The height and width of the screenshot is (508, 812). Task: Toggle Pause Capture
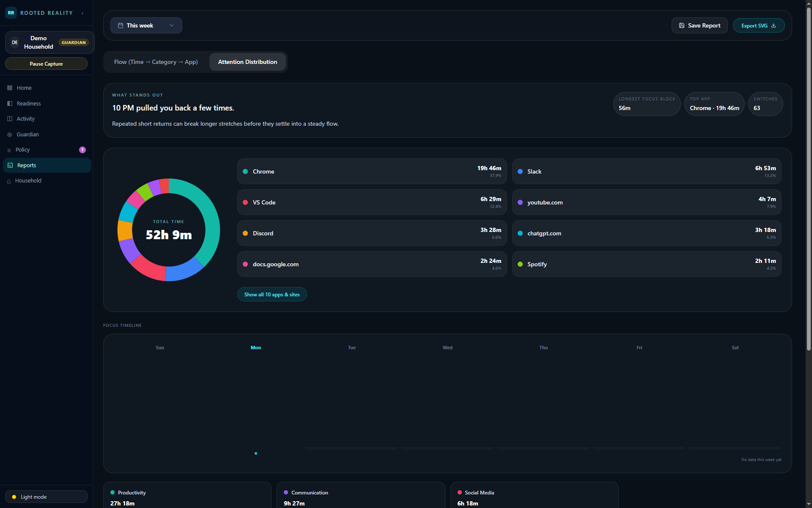click(x=46, y=63)
